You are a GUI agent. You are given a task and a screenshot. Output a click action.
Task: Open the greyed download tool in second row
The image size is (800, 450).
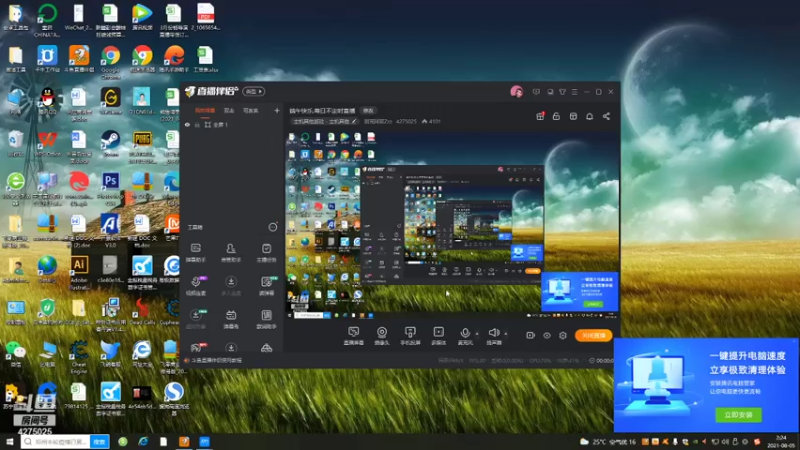(231, 286)
